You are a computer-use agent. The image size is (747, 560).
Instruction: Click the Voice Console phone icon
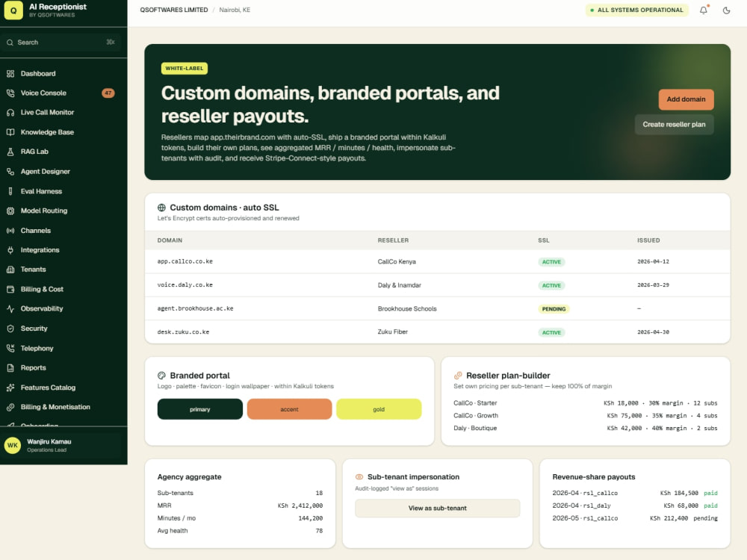tap(10, 93)
